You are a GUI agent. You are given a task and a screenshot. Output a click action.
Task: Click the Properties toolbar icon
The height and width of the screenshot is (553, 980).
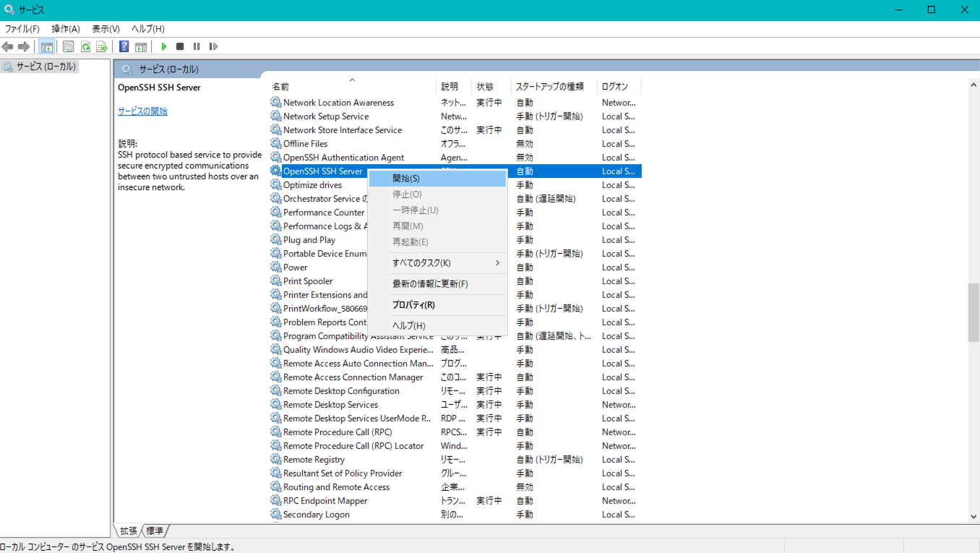pos(68,47)
